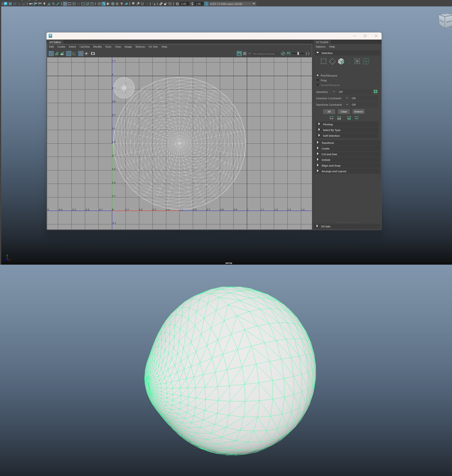The height and width of the screenshot is (476, 452).
Task: Click the viewport ACES color management toggle icon
Action: tap(206, 4)
